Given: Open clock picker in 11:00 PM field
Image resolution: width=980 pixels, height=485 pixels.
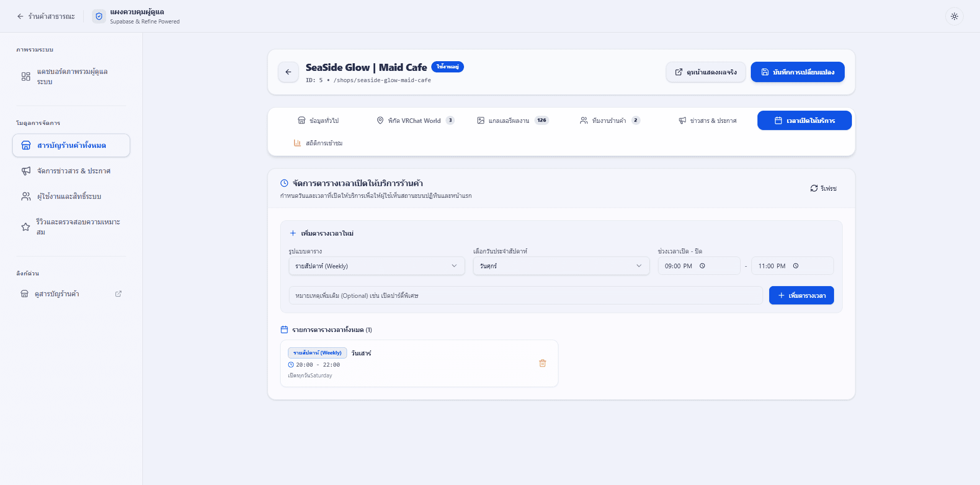Looking at the screenshot, I should click(796, 266).
